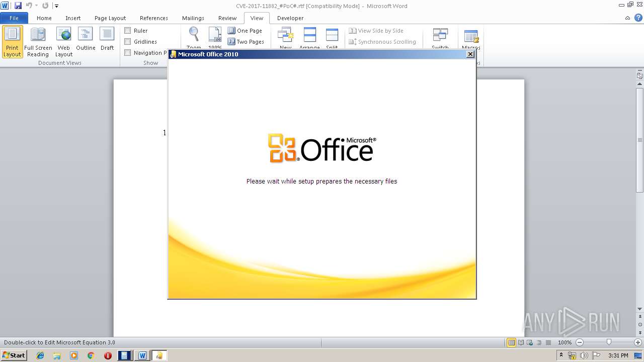Status bar Print Layout view icon
This screenshot has width=644, height=362.
512,342
